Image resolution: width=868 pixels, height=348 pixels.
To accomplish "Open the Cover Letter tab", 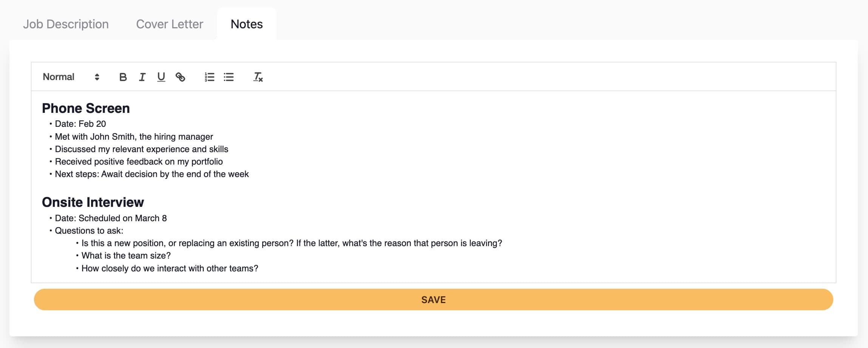I will click(170, 24).
